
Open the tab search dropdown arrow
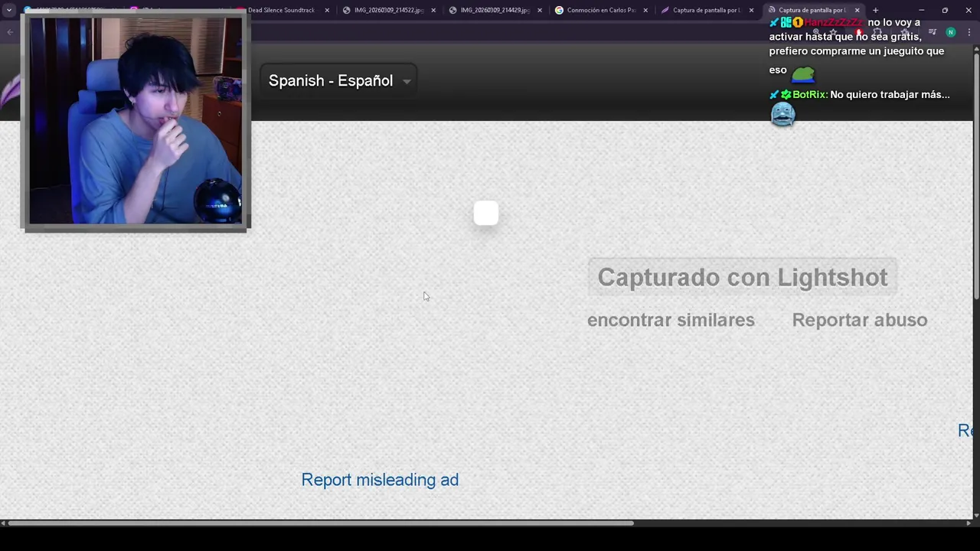[9, 10]
